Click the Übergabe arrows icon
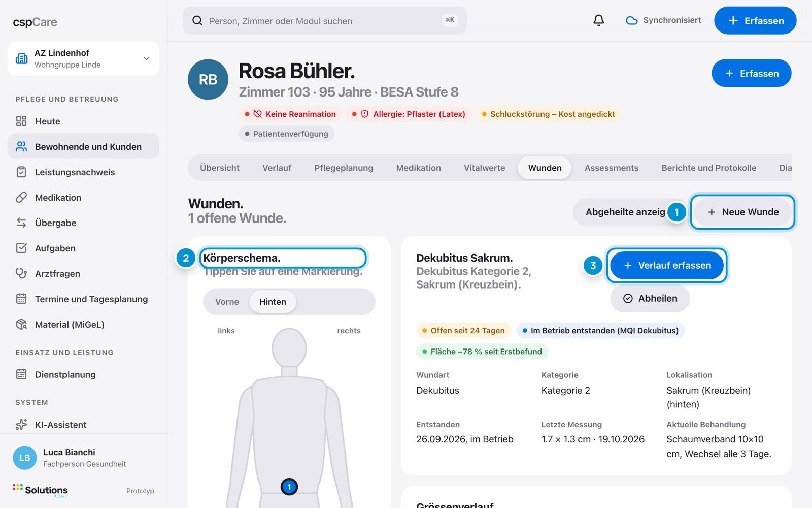Screen dimensions: 812x508 [21, 223]
